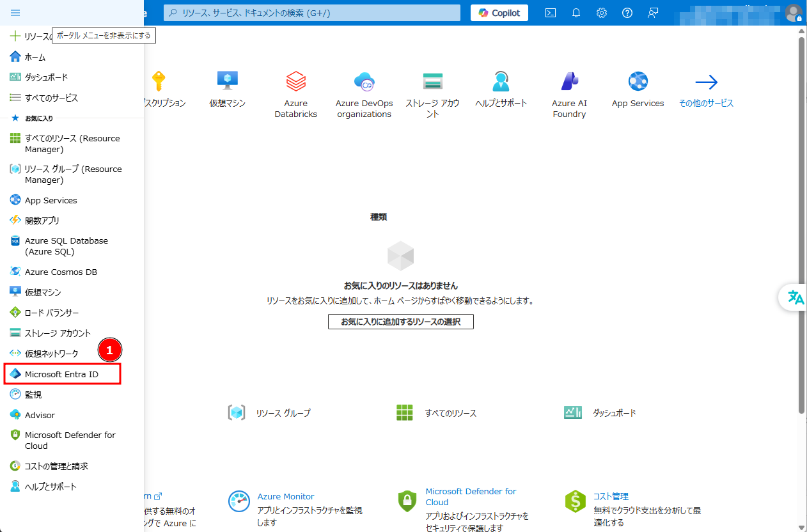Select ストレージ アカウント icon in sidebar
The width and height of the screenshot is (807, 532).
pyautogui.click(x=15, y=333)
